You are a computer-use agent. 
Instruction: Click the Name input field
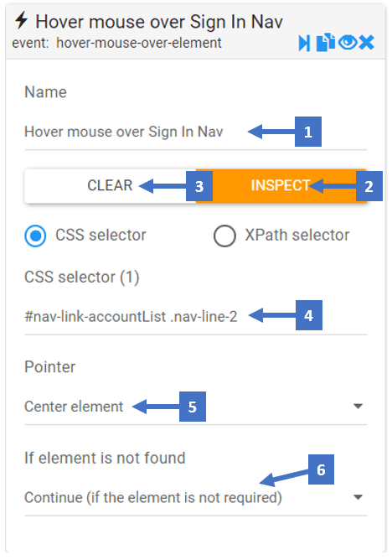point(195,132)
